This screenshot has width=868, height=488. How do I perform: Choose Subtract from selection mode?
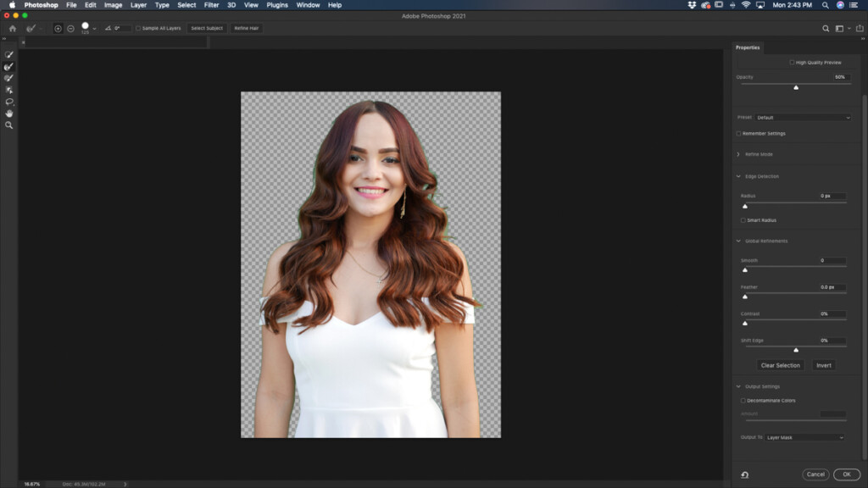click(71, 28)
